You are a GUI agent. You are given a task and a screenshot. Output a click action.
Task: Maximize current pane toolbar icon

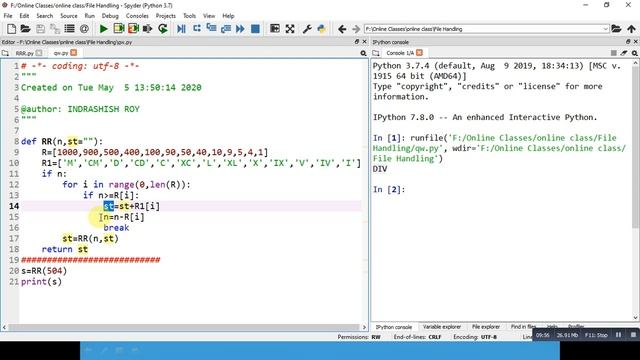pos(275,29)
